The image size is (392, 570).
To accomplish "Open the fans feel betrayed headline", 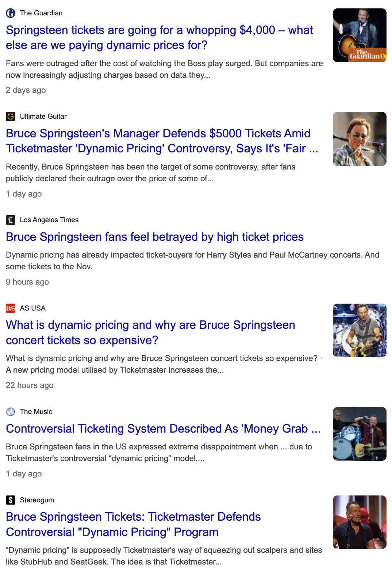I will pos(155,237).
